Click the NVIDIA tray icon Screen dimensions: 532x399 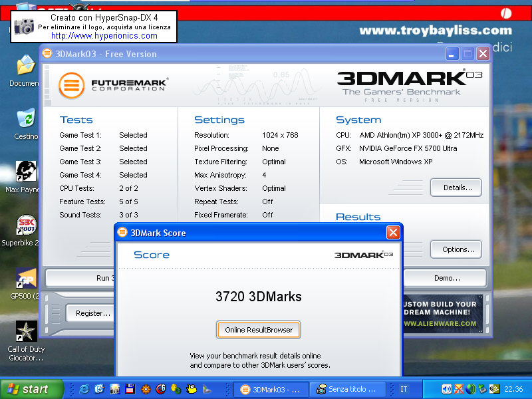click(x=494, y=389)
